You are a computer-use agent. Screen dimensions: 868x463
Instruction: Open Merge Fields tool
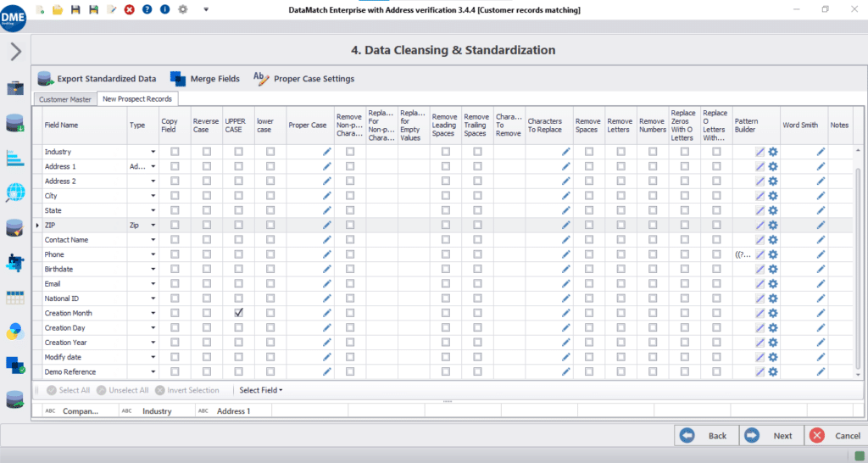[x=205, y=79]
